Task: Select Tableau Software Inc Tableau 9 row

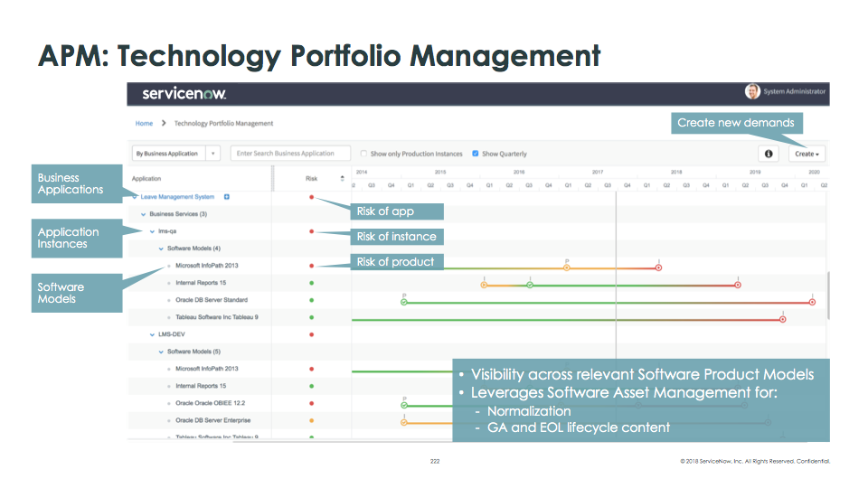Action: click(216, 317)
